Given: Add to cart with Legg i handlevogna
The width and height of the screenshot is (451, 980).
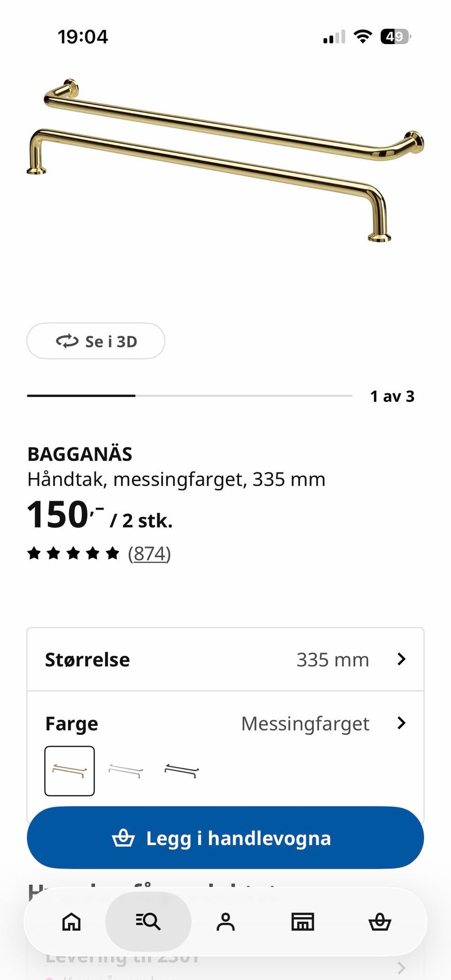Looking at the screenshot, I should [225, 838].
